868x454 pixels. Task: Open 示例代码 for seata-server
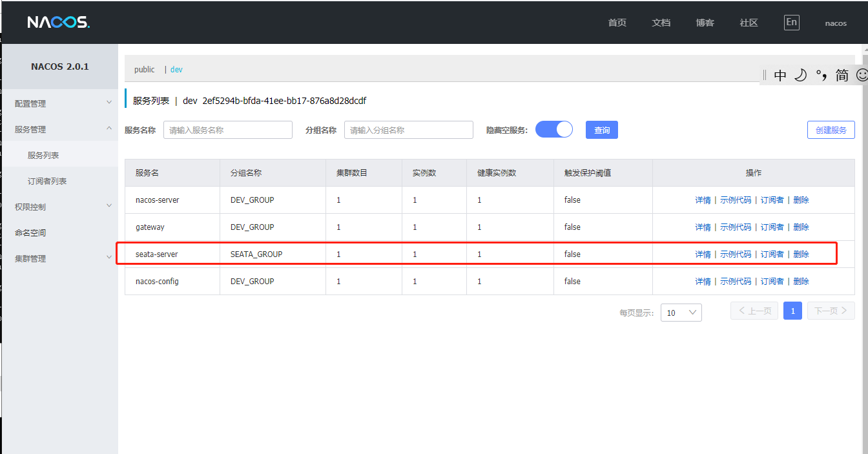point(736,254)
